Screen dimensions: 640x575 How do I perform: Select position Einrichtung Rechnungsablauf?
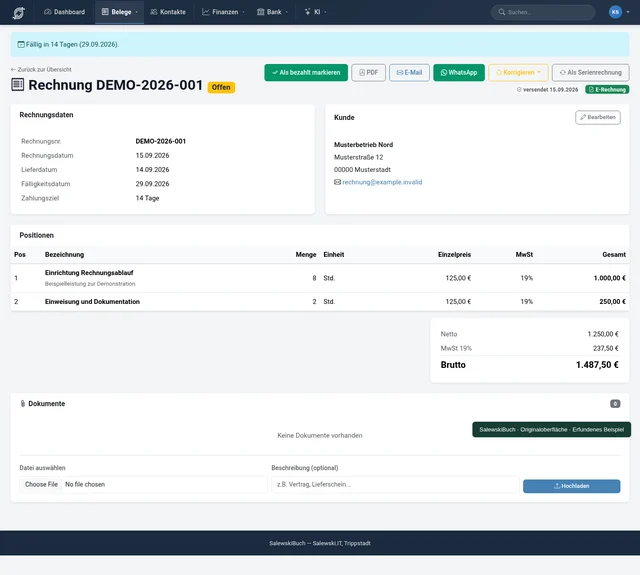pyautogui.click(x=89, y=273)
